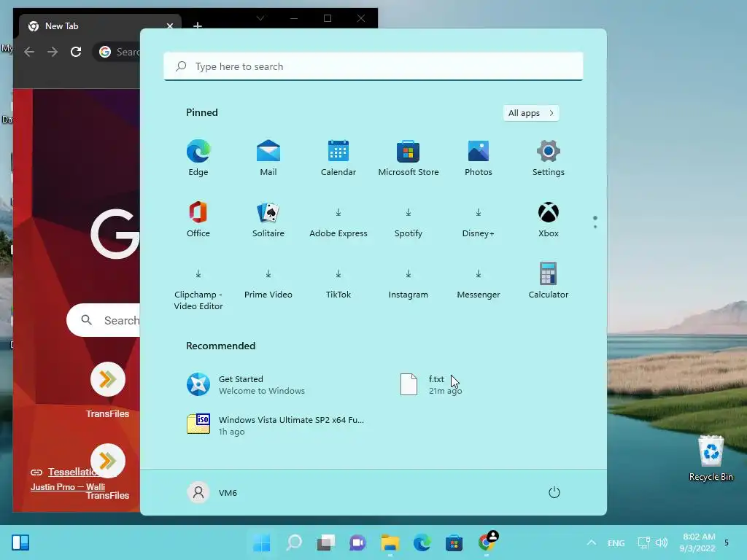Open the Tessellation theme link

(x=72, y=472)
